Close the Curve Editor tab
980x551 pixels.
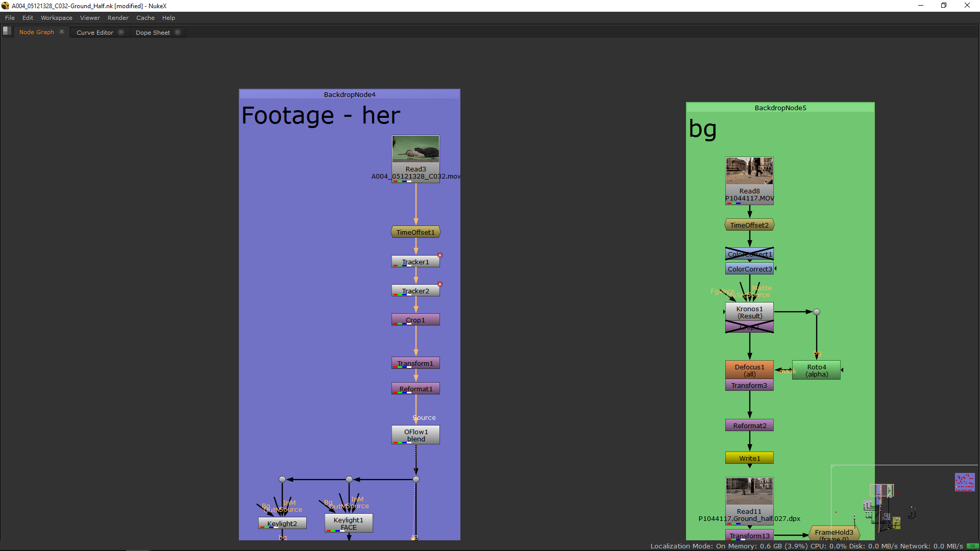point(121,32)
